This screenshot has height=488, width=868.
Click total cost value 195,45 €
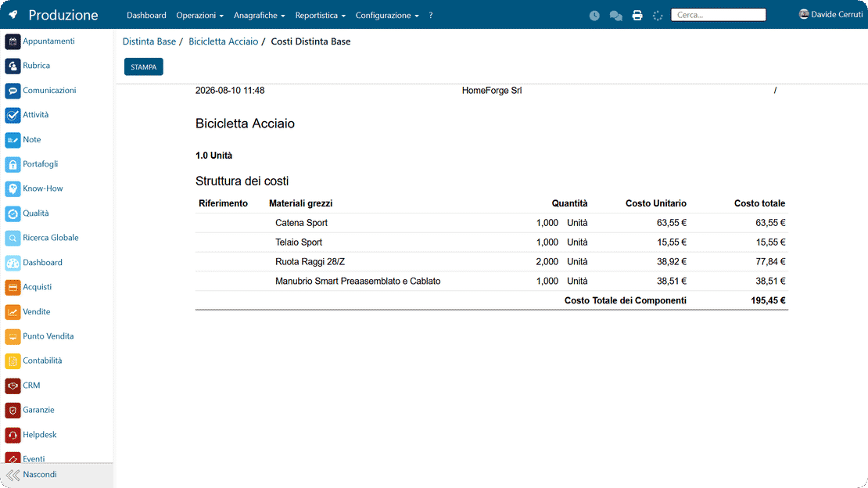768,300
